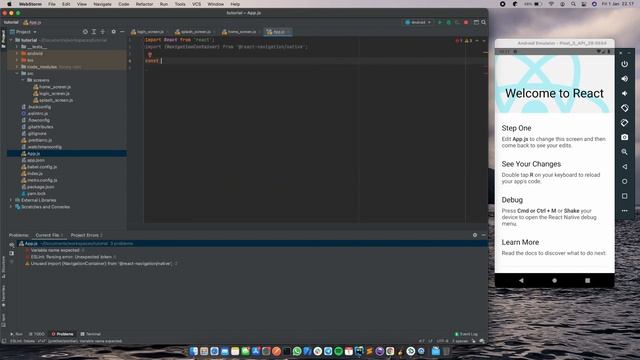The image size is (640, 360).
Task: Collapse the src folder
Action: [17, 73]
